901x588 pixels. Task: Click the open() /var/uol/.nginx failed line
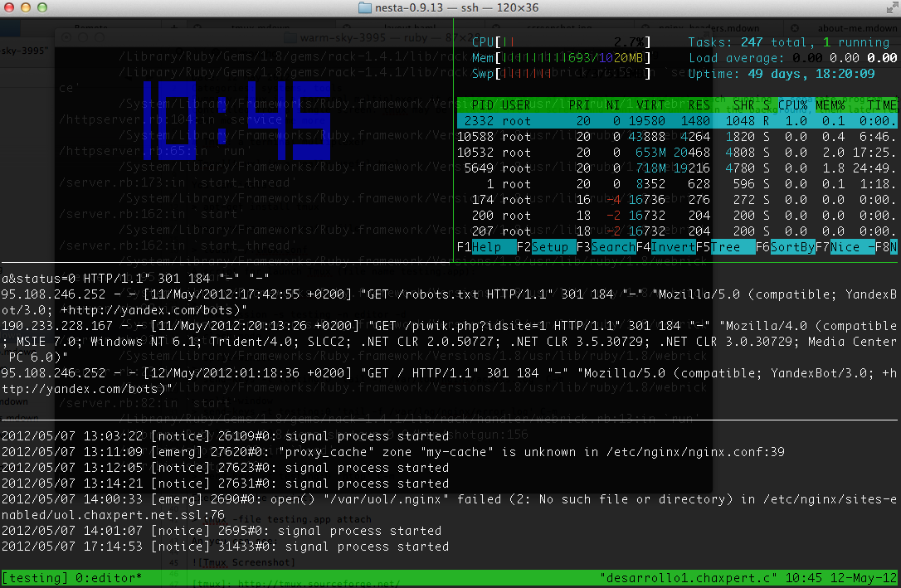click(x=448, y=507)
